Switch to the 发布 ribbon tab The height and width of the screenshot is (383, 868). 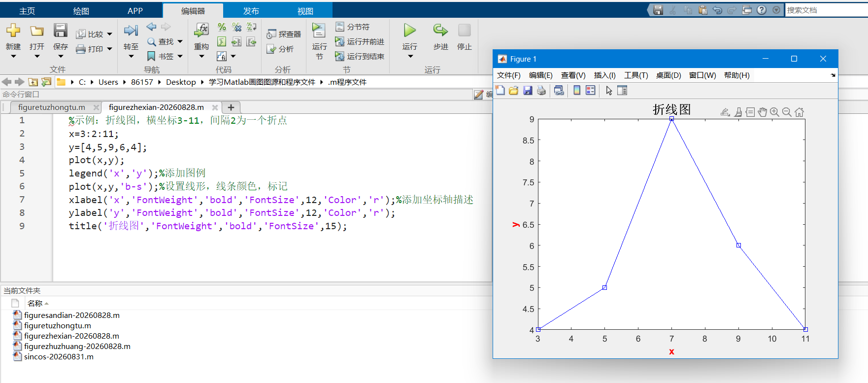tap(251, 11)
